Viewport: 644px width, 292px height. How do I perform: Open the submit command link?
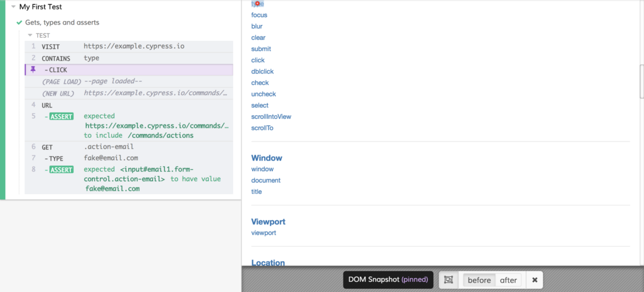(x=261, y=49)
